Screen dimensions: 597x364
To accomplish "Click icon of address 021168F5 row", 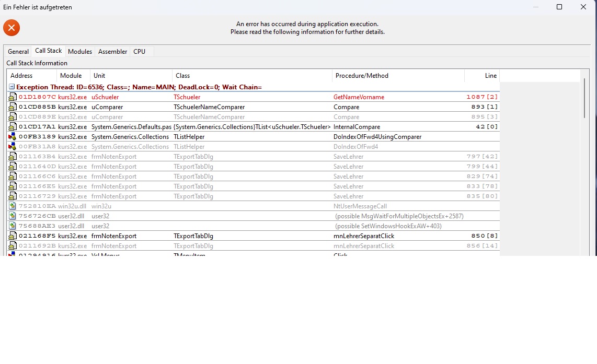I will click(x=13, y=236).
